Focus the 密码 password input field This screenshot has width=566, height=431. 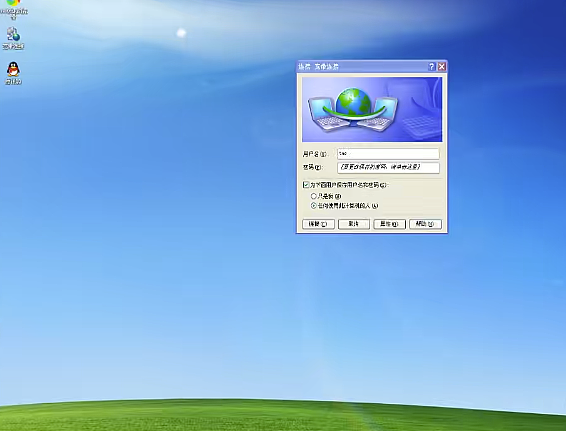[388, 167]
